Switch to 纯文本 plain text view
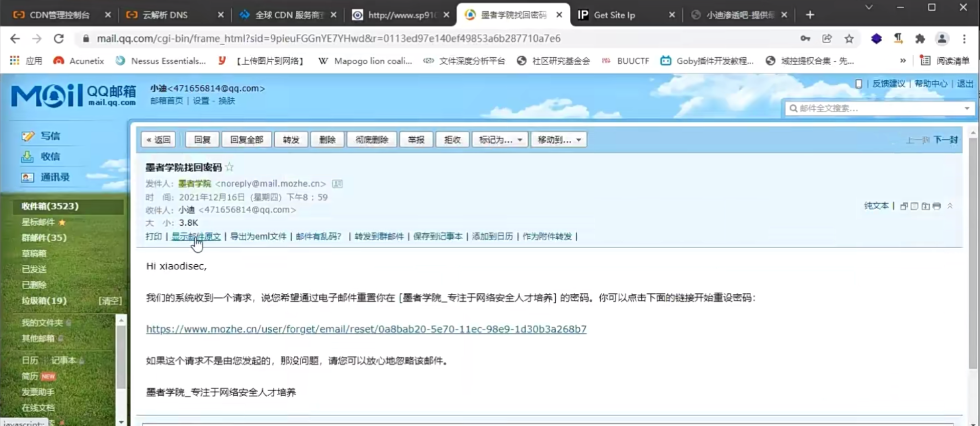The height and width of the screenshot is (426, 980). click(x=876, y=206)
